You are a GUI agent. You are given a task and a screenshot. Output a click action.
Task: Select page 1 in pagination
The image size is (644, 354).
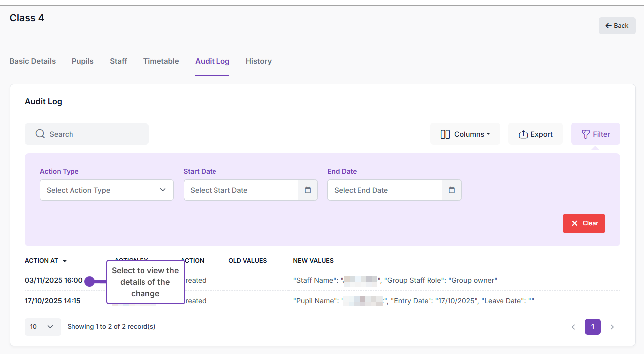pyautogui.click(x=592, y=327)
